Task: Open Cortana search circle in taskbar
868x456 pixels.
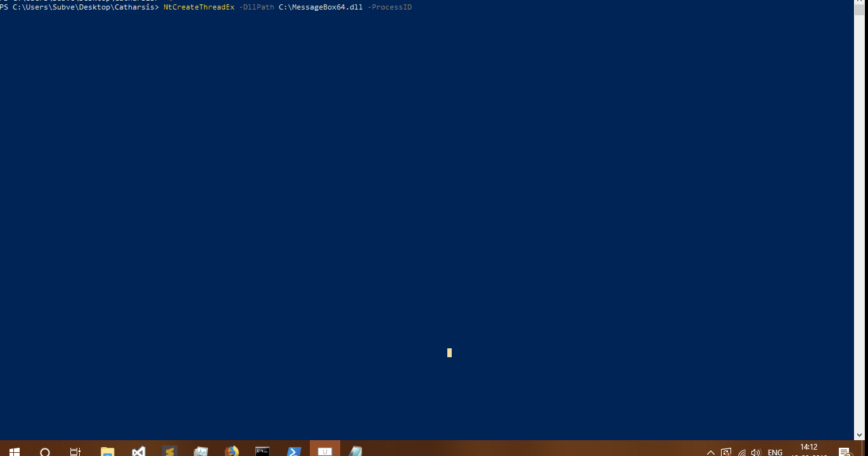Action: point(45,451)
